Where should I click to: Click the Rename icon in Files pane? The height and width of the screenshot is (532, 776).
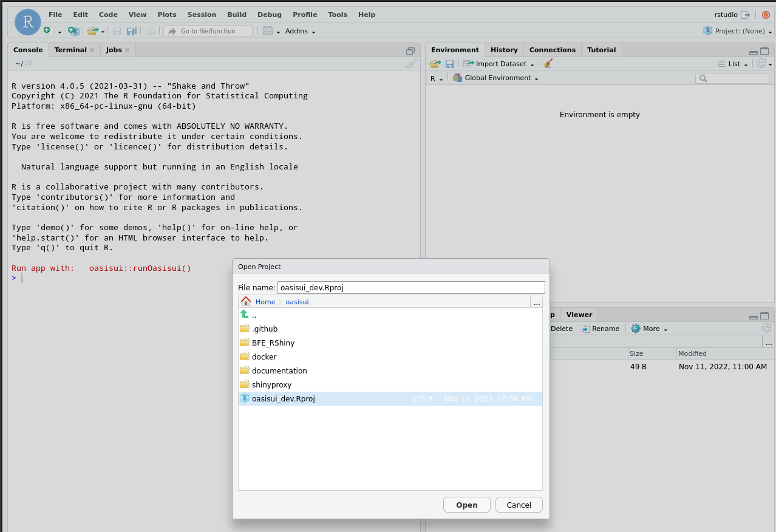(x=585, y=329)
